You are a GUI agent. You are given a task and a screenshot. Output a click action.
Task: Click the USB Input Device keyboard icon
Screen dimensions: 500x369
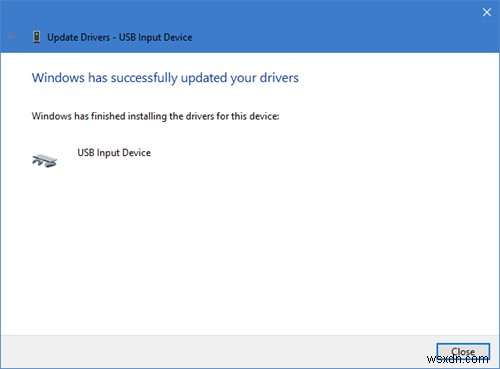pyautogui.click(x=45, y=160)
